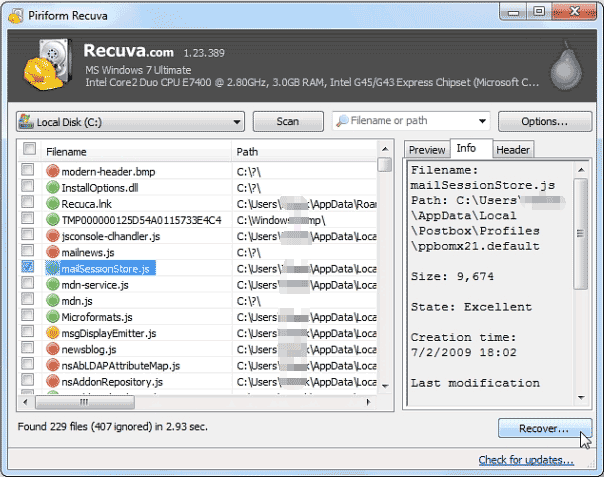Open the Options dialog
Image resolution: width=604 pixels, height=477 pixels.
point(545,122)
